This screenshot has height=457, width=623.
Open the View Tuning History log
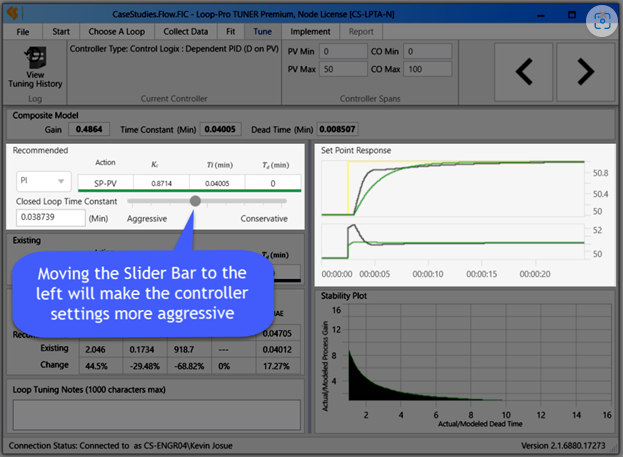click(35, 68)
